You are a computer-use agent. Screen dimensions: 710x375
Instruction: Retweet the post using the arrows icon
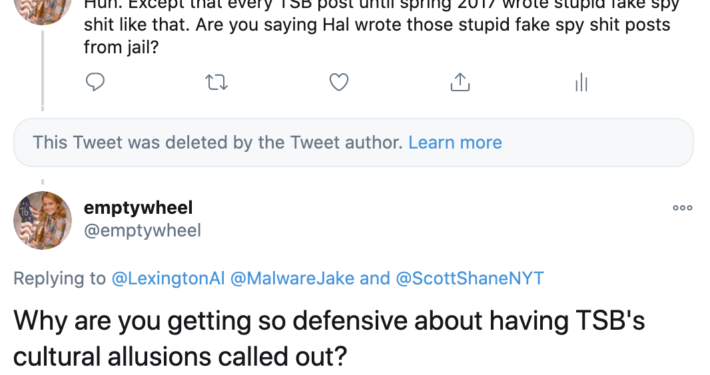coord(216,83)
